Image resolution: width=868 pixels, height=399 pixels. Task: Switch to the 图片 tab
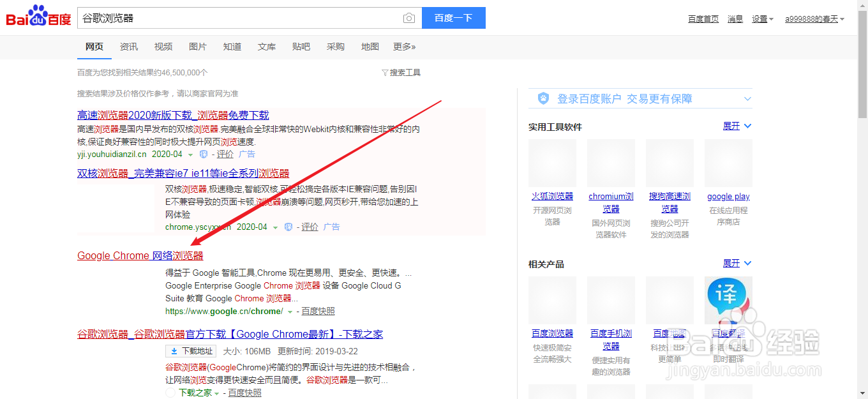[198, 47]
